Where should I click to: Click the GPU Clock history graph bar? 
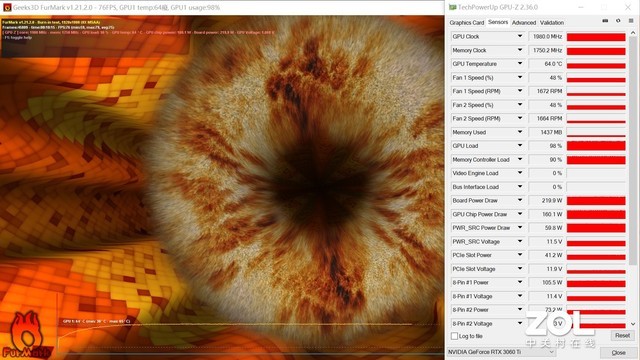point(596,37)
